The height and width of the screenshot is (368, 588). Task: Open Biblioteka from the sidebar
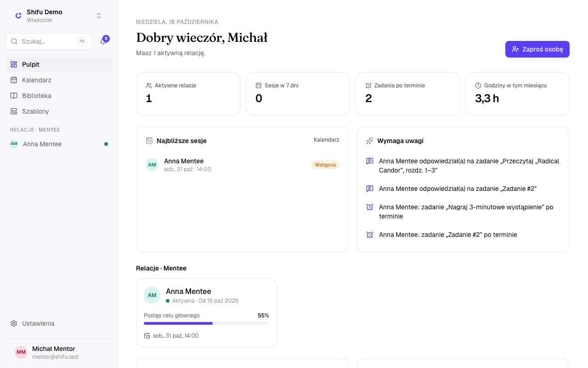pyautogui.click(x=58, y=96)
